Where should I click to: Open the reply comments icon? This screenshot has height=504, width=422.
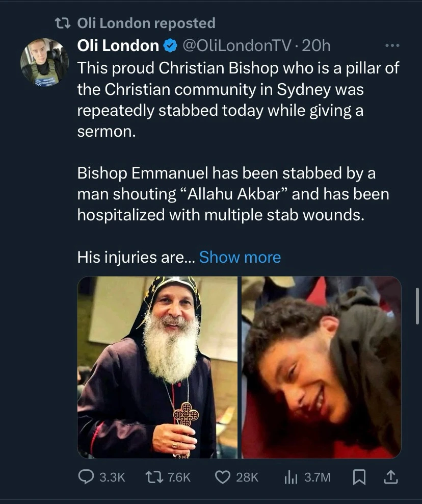[87, 477]
